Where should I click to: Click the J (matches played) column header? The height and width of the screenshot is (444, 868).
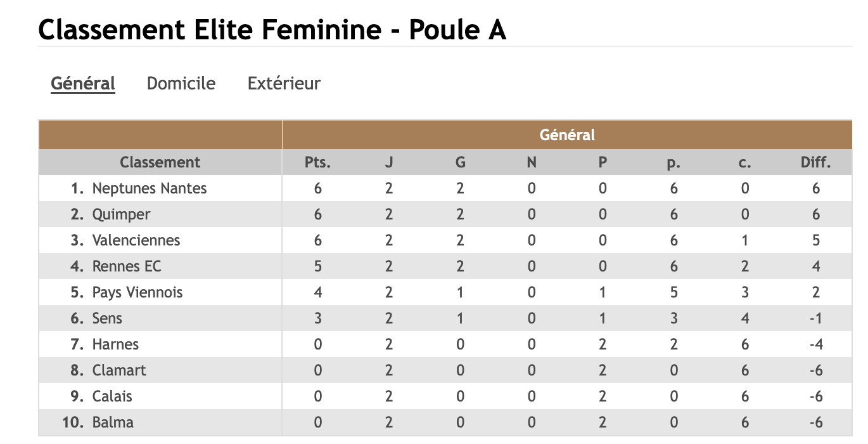coord(389,162)
